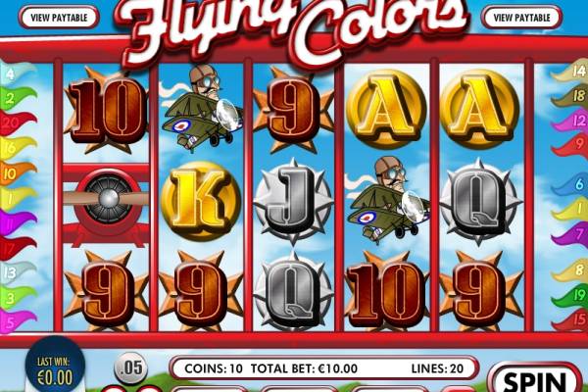
Task: Select the gold K coin symbol
Action: pos(200,201)
